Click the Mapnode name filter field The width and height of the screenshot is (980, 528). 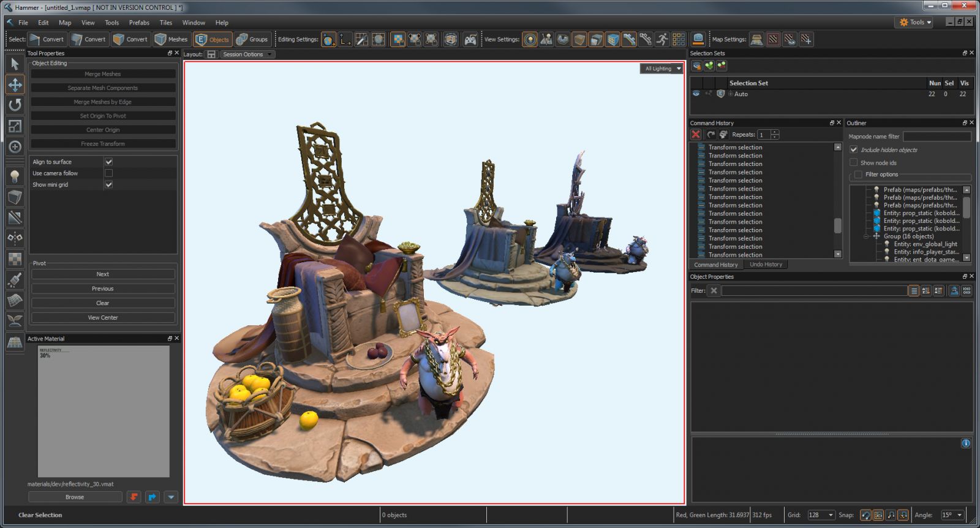(x=937, y=137)
